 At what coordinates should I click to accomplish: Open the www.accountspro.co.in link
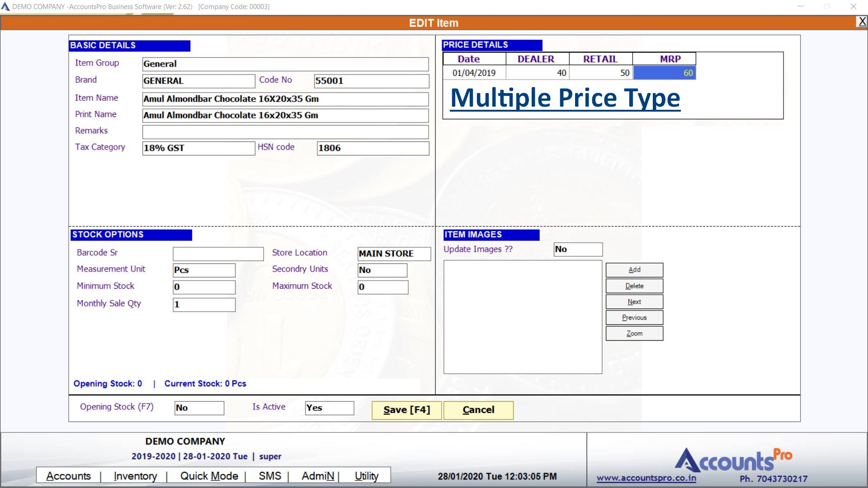[x=646, y=478]
